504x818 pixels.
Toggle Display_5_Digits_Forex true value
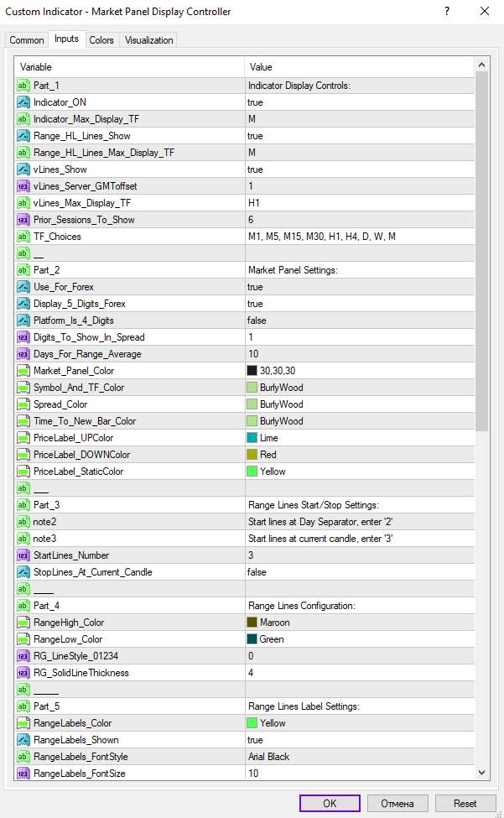pyautogui.click(x=360, y=304)
